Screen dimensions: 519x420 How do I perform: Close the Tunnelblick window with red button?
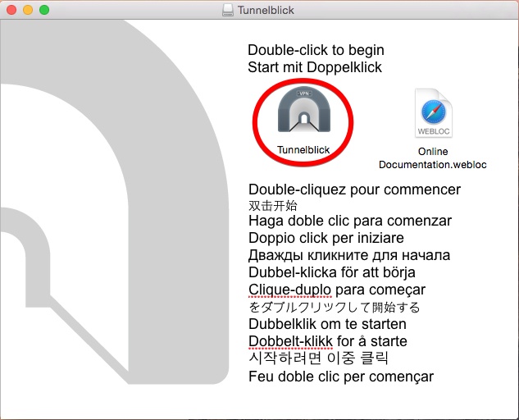click(11, 11)
